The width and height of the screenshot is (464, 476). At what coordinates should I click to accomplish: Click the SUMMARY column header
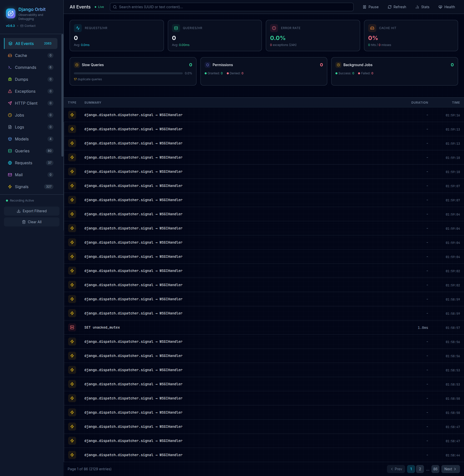pos(93,103)
